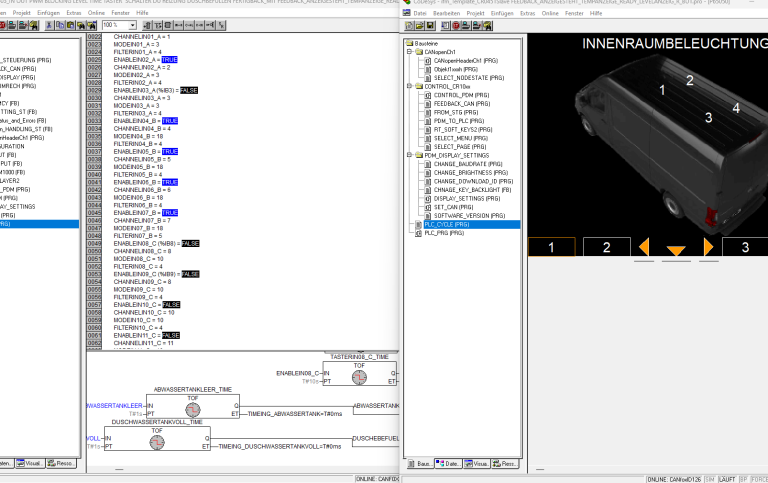This screenshot has width=768, height=483.
Task: Select SOFTWARE_VERSION (PRG) in tree
Action: pos(469,216)
